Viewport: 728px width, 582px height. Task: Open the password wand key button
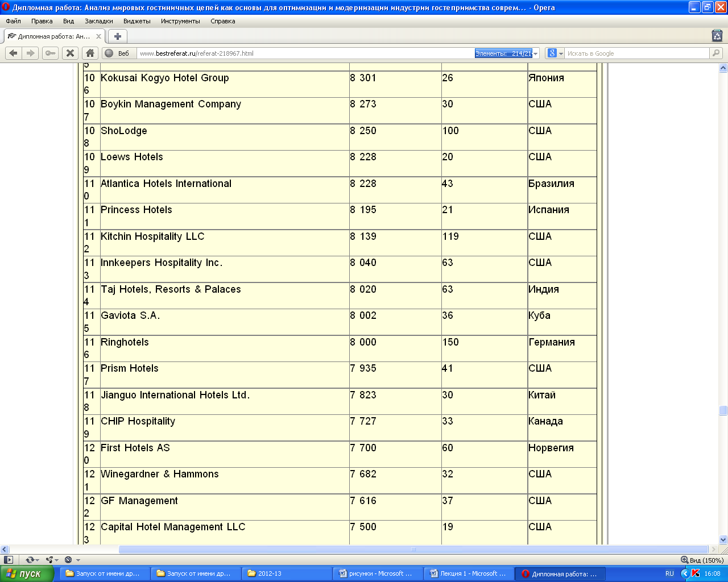[51, 53]
